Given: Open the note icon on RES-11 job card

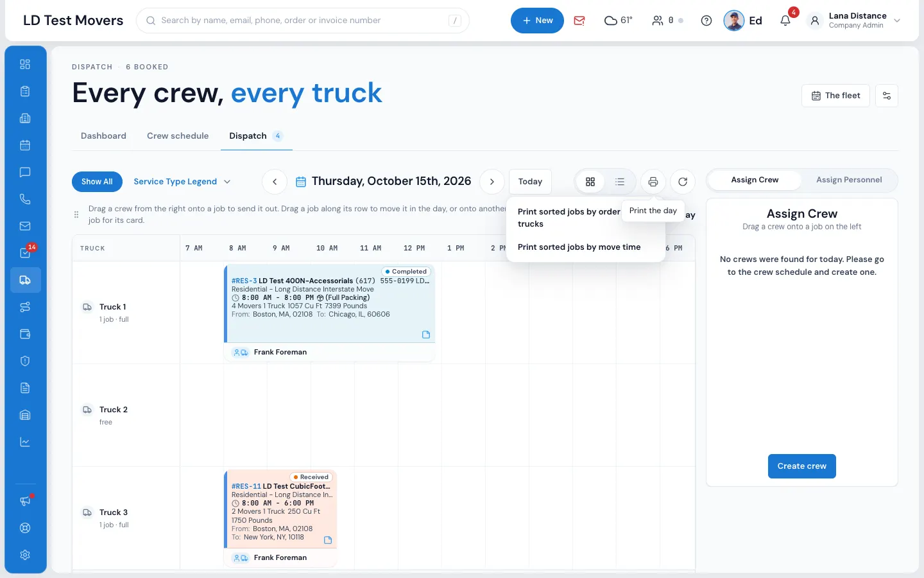Looking at the screenshot, I should 328,540.
